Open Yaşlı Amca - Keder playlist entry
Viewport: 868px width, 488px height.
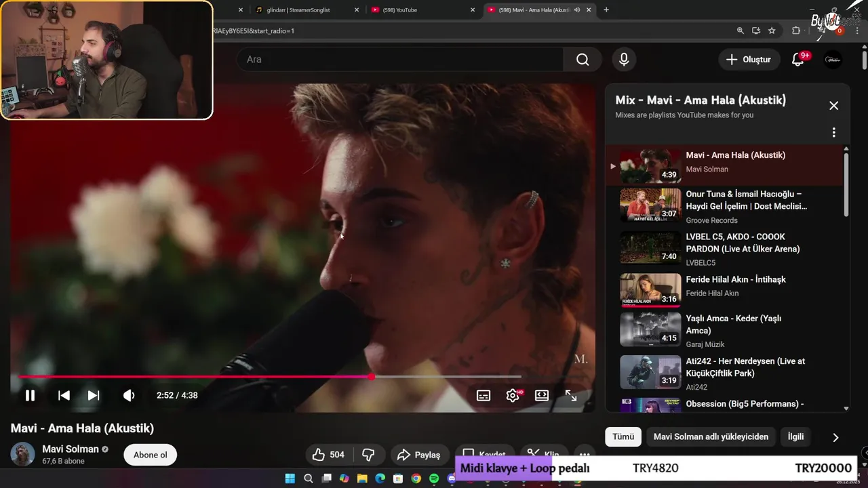click(723, 331)
